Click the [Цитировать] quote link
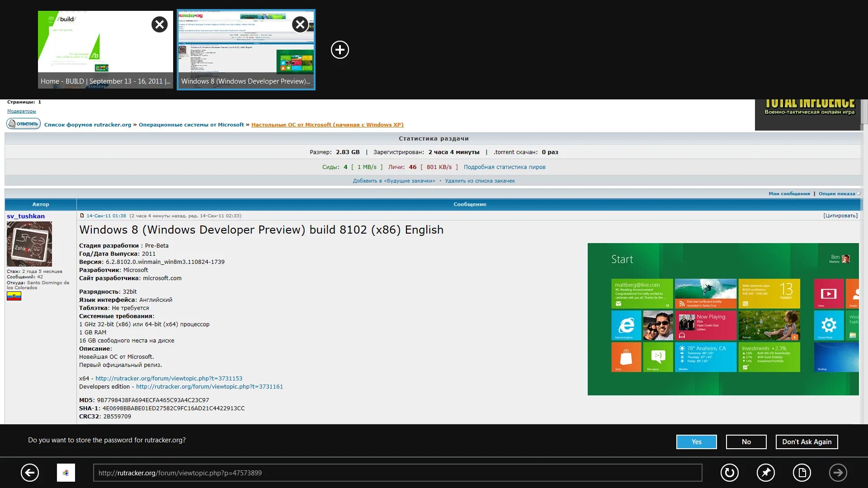The width and height of the screenshot is (868, 488). coord(840,216)
